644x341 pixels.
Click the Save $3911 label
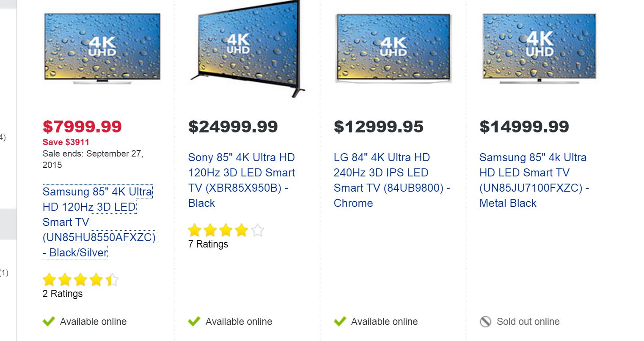[66, 142]
